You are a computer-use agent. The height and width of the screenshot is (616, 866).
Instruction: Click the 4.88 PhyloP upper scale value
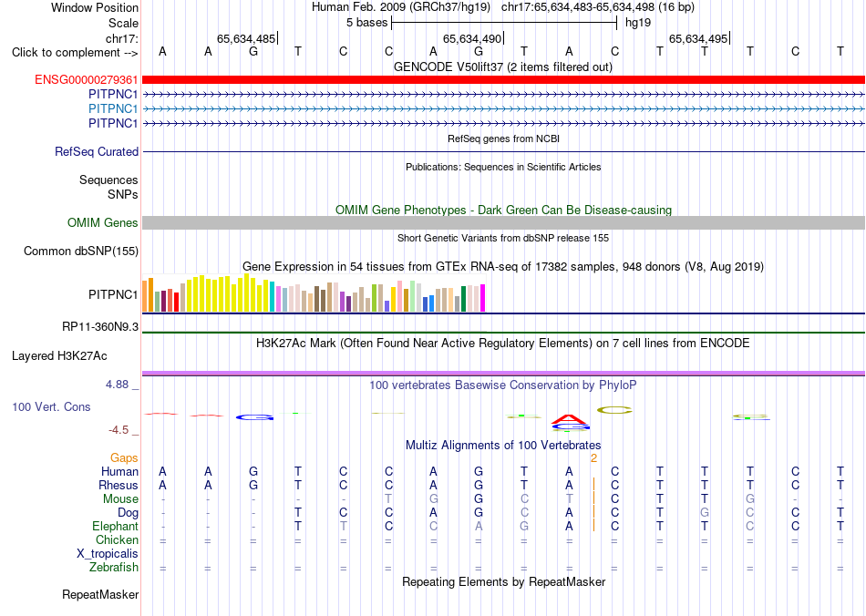point(117,385)
